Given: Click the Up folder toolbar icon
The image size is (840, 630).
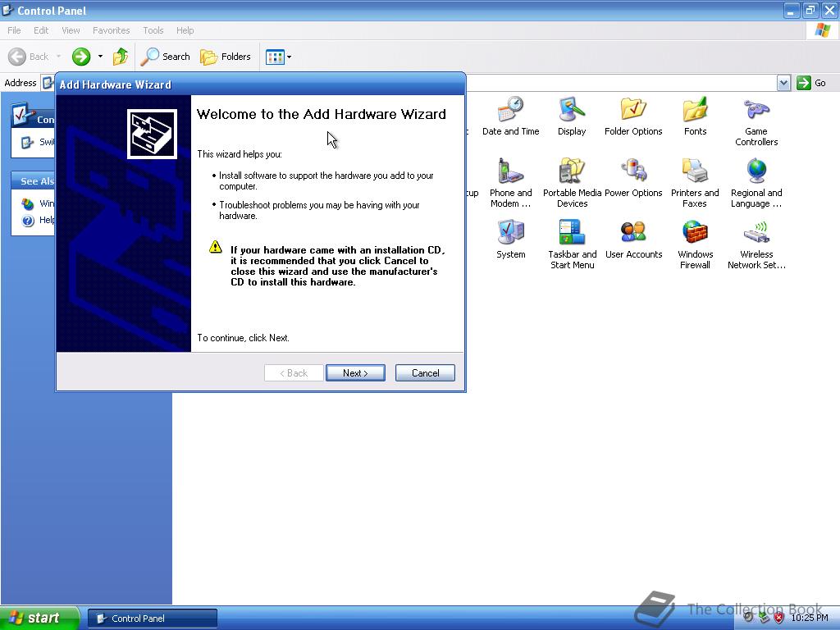Looking at the screenshot, I should tap(121, 57).
